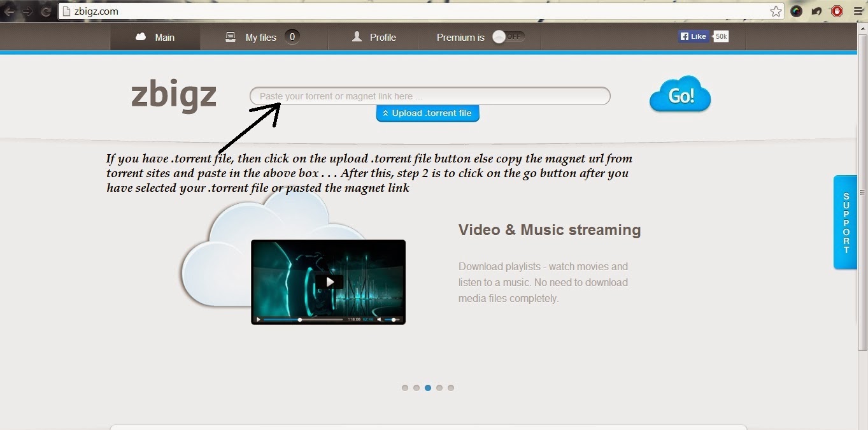
Task: Select the second carousel dot
Action: click(x=416, y=388)
